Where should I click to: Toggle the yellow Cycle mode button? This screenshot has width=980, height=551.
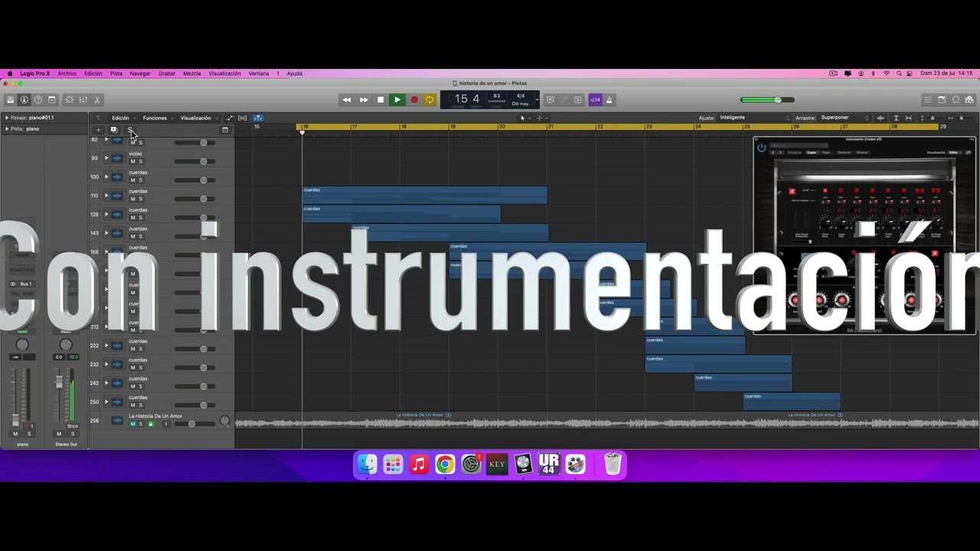430,99
